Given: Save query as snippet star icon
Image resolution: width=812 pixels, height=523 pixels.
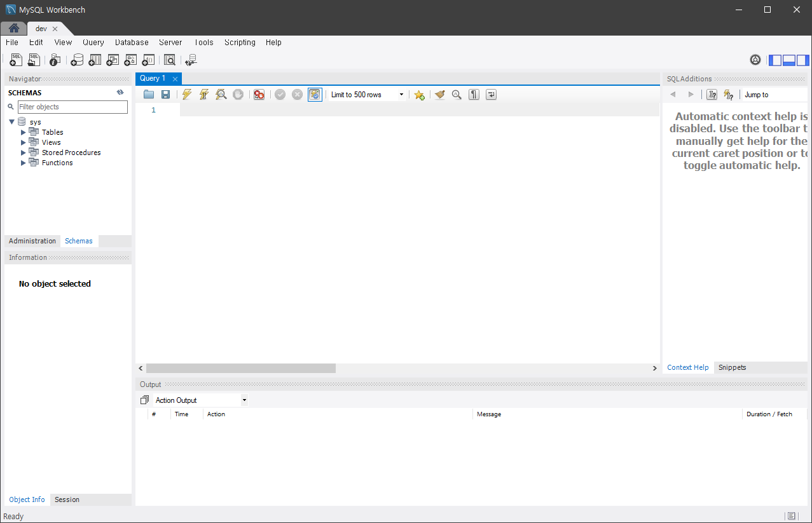Looking at the screenshot, I should pos(419,95).
